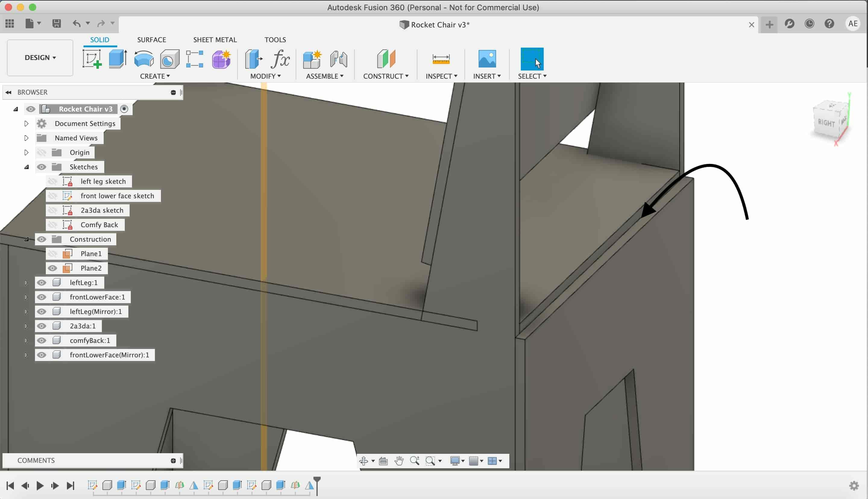Viewport: 868px width, 499px height.
Task: Show Plane1 in Construction
Action: (52, 254)
